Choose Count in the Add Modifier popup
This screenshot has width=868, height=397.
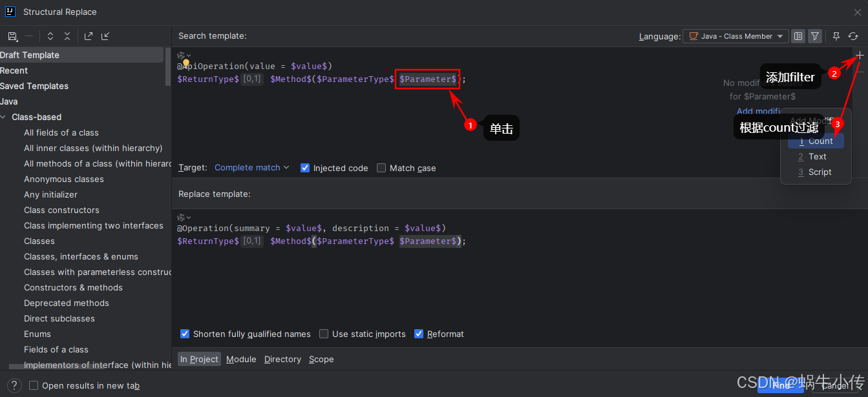816,141
